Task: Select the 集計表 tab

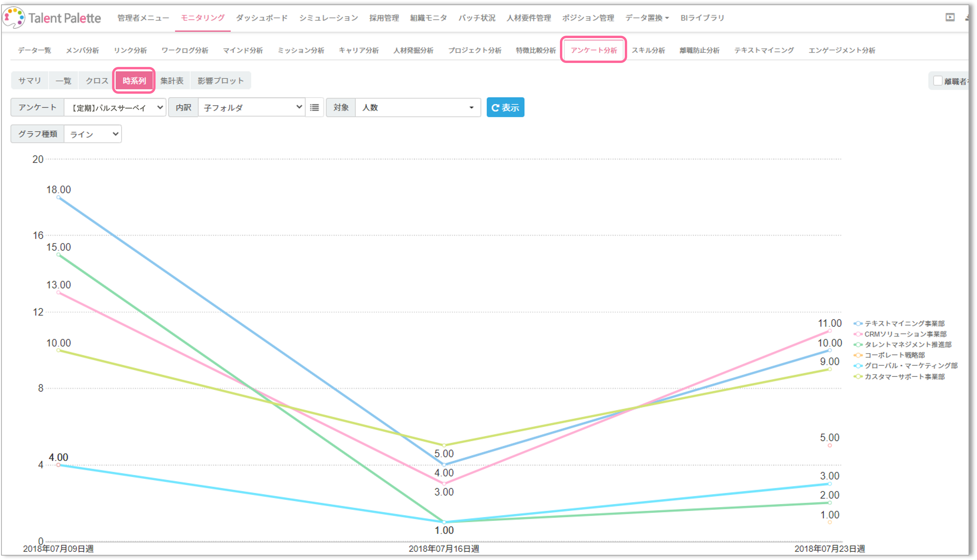Action: (x=172, y=81)
